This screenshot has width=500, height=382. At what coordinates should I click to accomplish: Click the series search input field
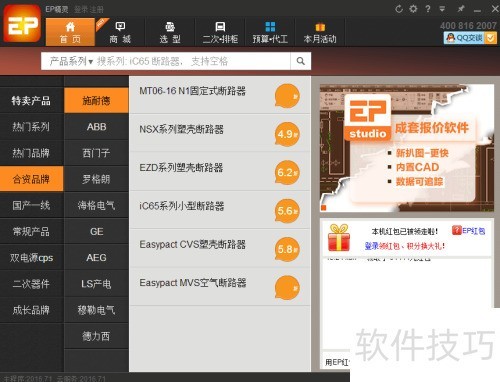pos(192,61)
